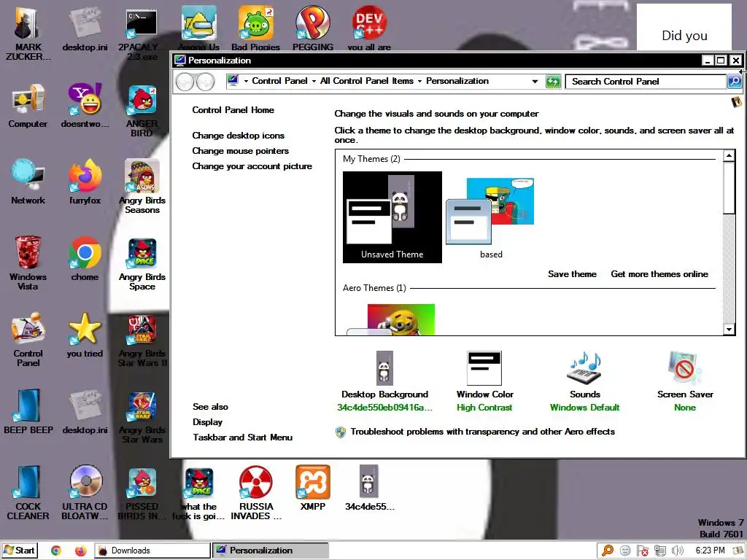Open Taskbar and Start Menu link
The width and height of the screenshot is (747, 560).
point(242,437)
